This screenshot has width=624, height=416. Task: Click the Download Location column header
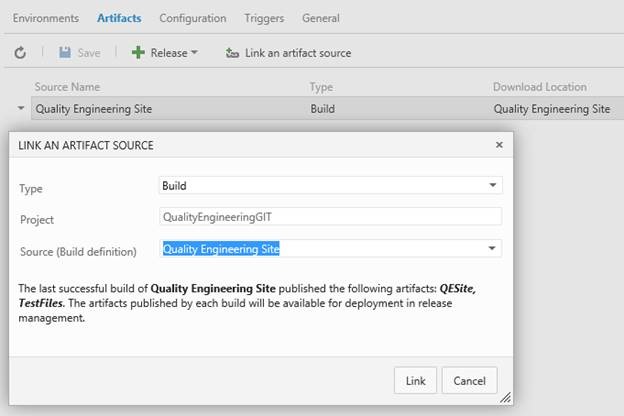click(x=539, y=87)
